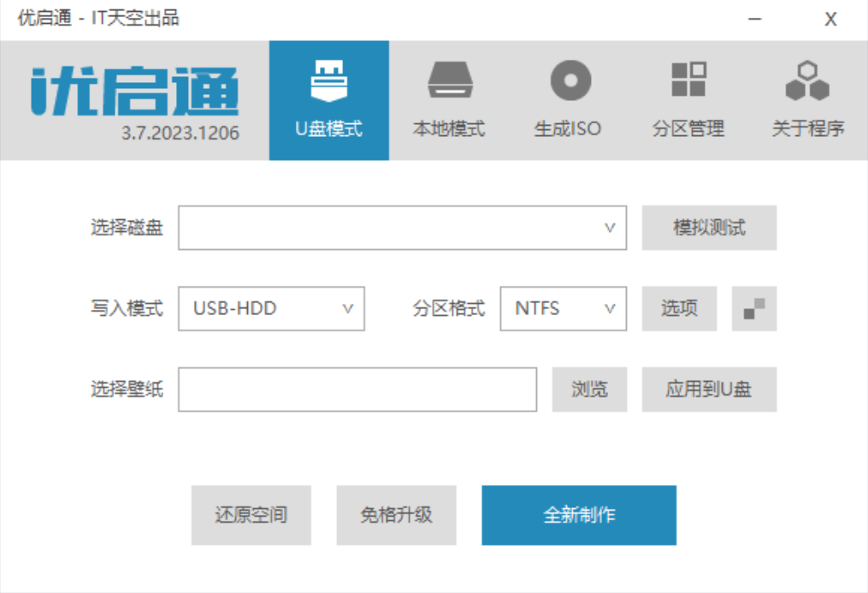
Task: Click the 优启通 logo
Action: [x=134, y=92]
